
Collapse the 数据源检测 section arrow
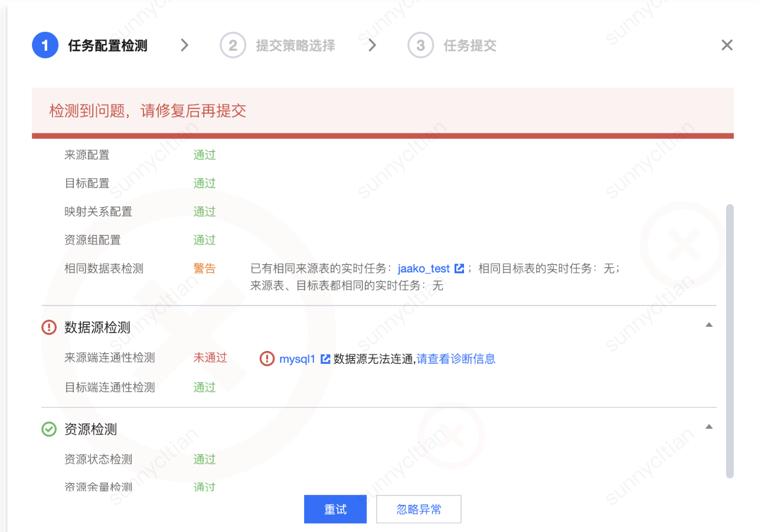click(x=710, y=325)
